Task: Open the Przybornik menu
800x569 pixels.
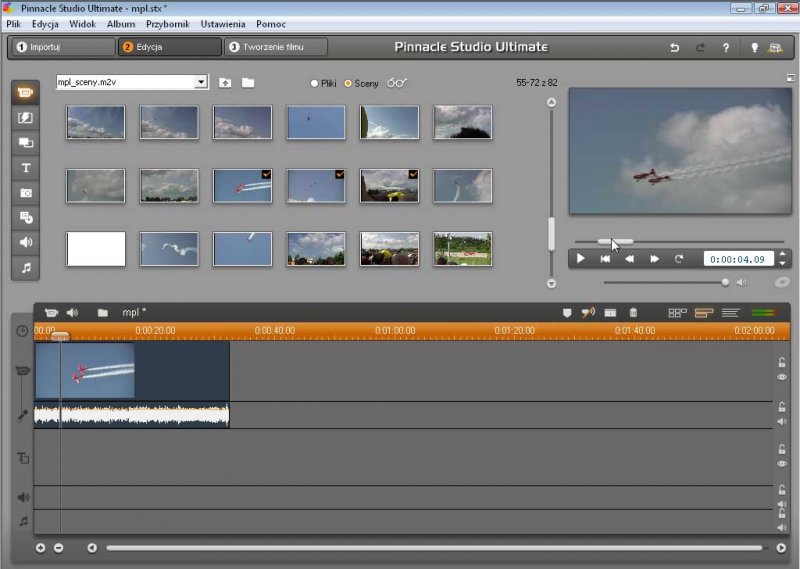Action: coord(168,23)
